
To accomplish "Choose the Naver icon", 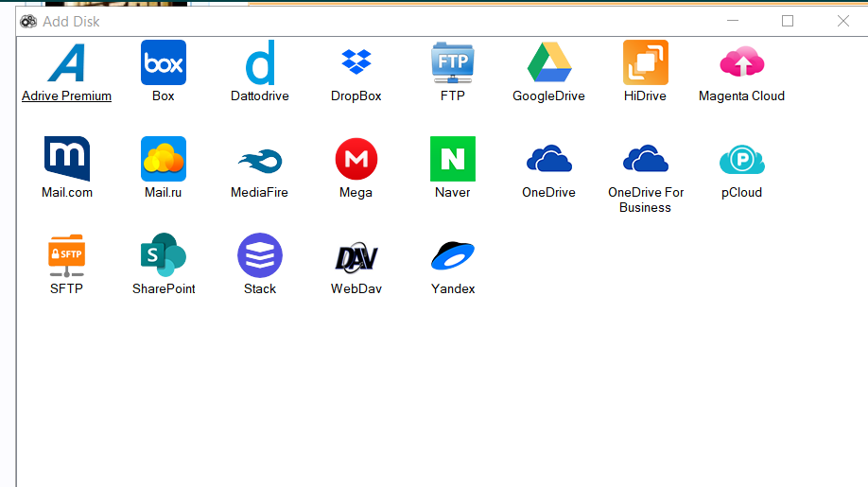I will pos(453,159).
